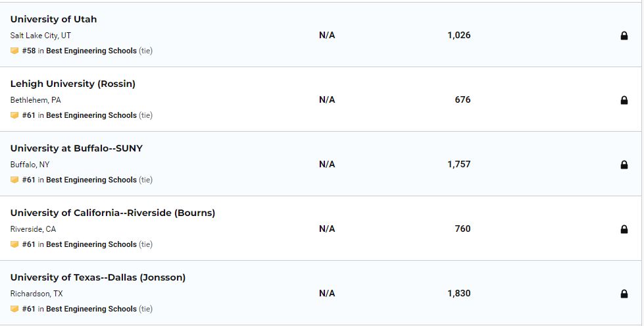This screenshot has width=644, height=326.
Task: Click the lock icon for University at Buffalo--SUNY
Action: [x=624, y=165]
